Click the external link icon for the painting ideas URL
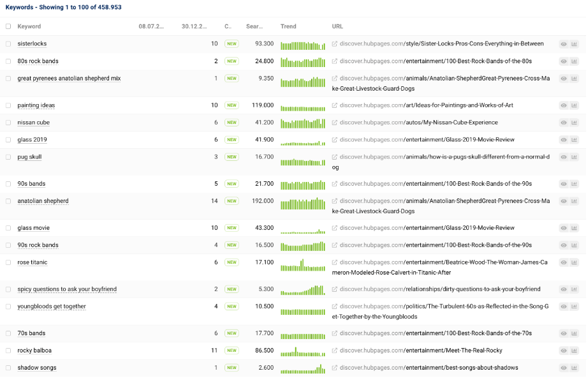Screen dimensions: 588x378 (x=335, y=105)
